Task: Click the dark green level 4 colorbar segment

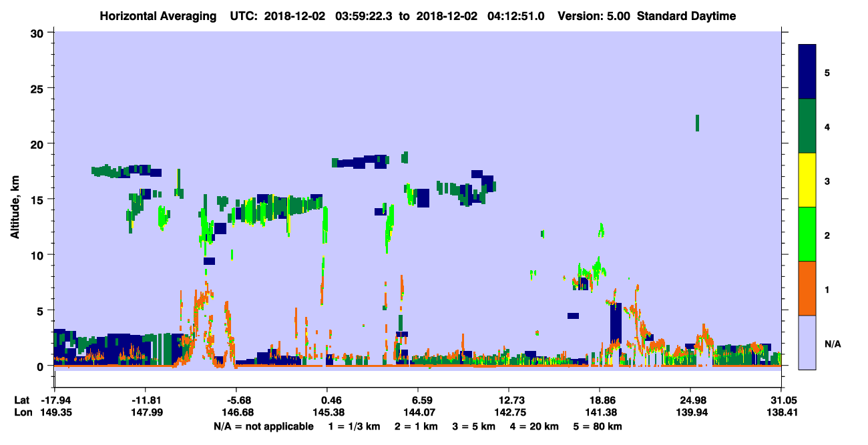Action: click(807, 125)
